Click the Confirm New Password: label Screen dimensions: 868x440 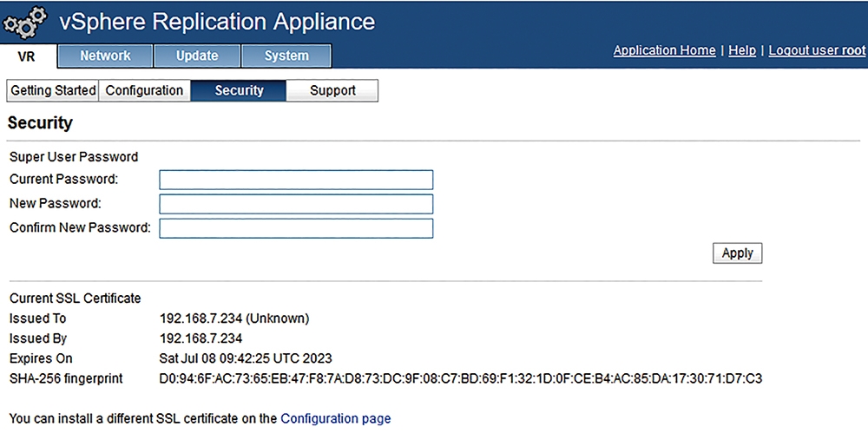tap(80, 228)
